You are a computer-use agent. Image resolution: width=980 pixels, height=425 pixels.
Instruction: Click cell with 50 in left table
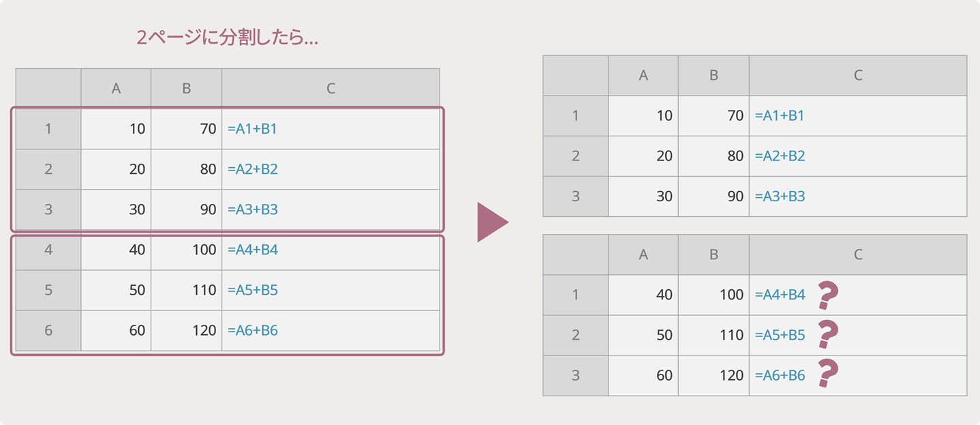tap(116, 290)
